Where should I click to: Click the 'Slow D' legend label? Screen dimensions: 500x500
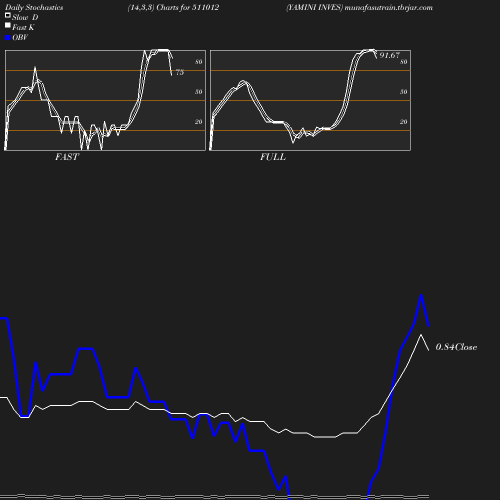pos(25,17)
